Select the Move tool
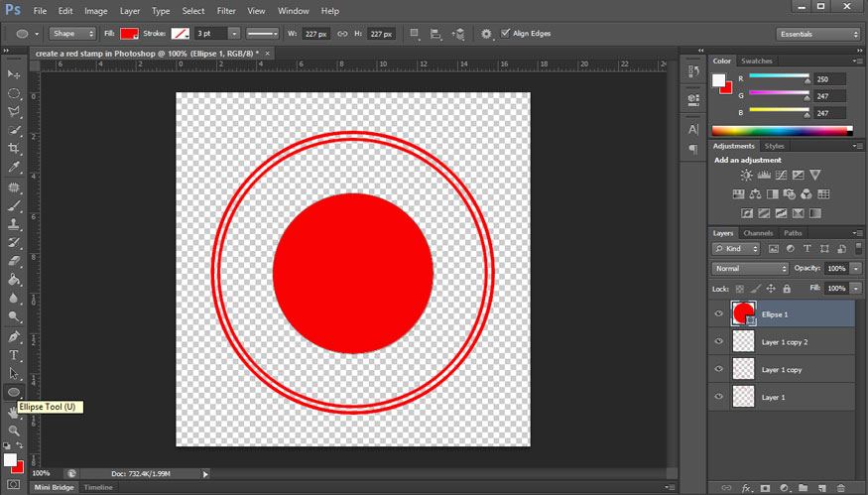 [x=14, y=75]
